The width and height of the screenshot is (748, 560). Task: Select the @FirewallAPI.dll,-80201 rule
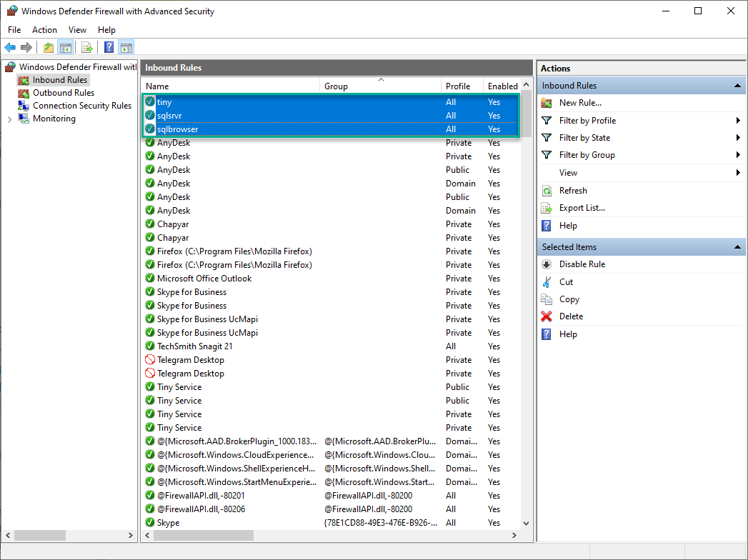[331, 495]
